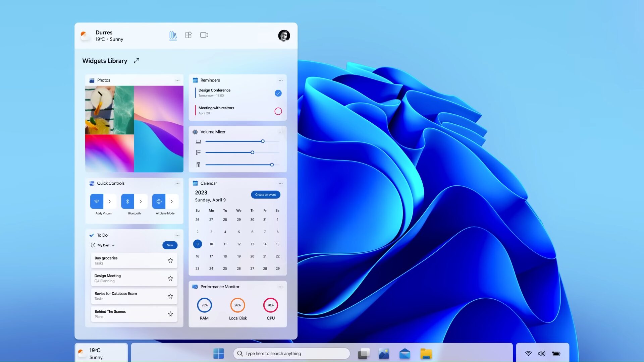Select the bar chart view icon
This screenshot has width=644, height=362.
point(173,35)
